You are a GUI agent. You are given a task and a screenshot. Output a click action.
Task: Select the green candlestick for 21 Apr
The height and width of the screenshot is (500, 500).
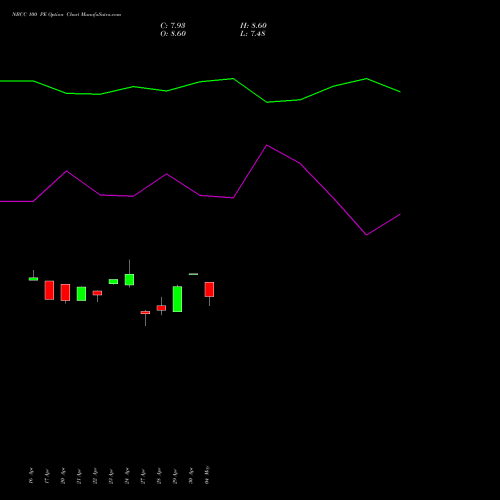(81, 294)
